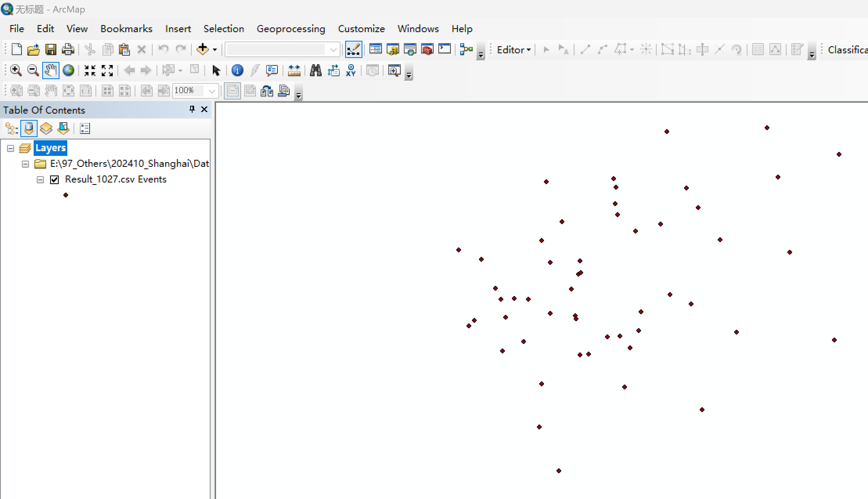Open the Bookmarks menu
868x499 pixels.
pos(126,29)
